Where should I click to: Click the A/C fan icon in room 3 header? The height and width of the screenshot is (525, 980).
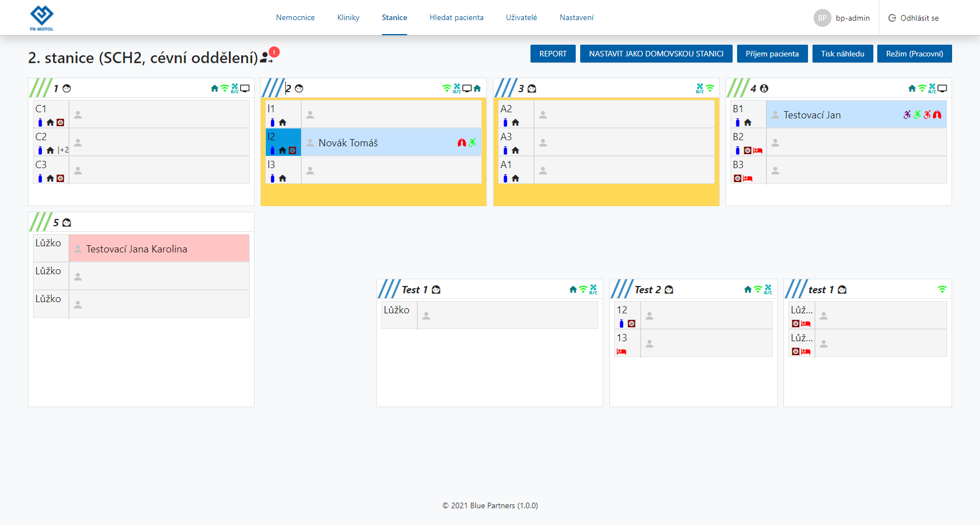pos(700,88)
